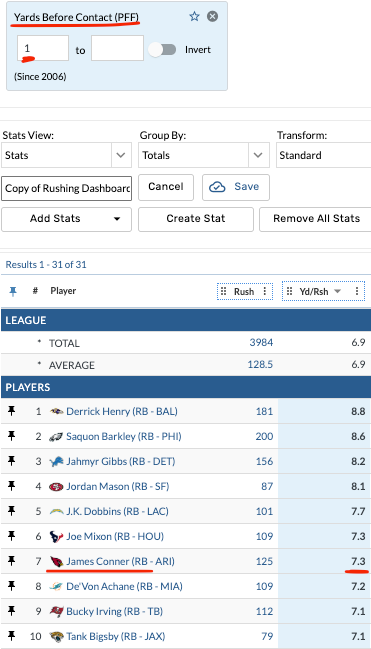Screen dimensions: 371x649
Task: Grab the Rush column drag handle
Action: (224, 291)
